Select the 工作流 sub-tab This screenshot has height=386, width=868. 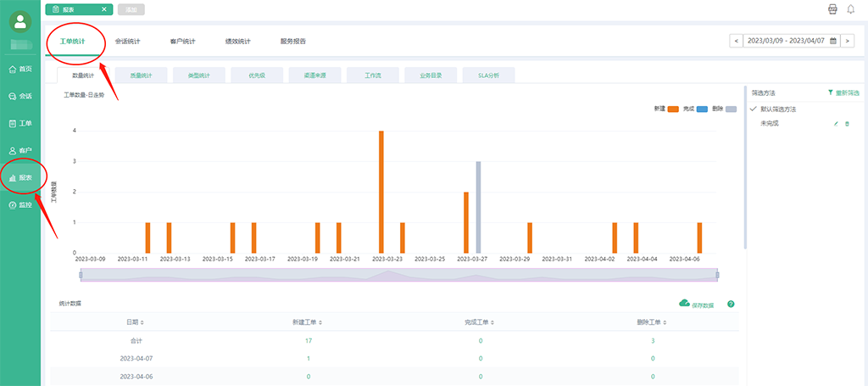tap(373, 76)
